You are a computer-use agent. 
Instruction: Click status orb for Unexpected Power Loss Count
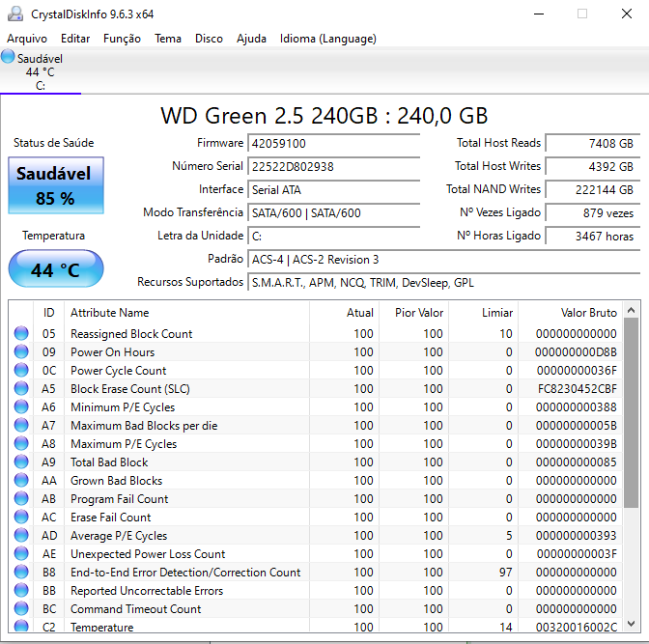click(21, 553)
